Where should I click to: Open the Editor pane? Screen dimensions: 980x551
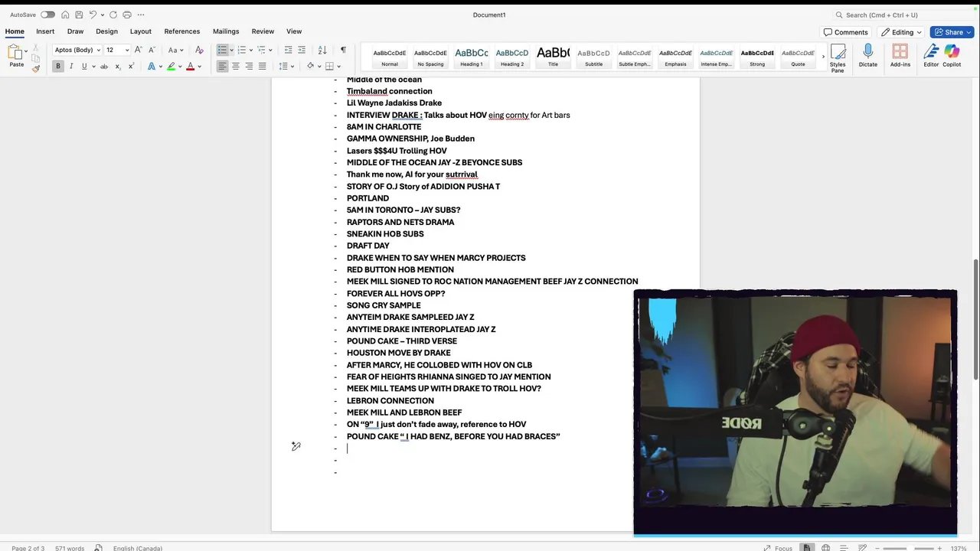931,56
